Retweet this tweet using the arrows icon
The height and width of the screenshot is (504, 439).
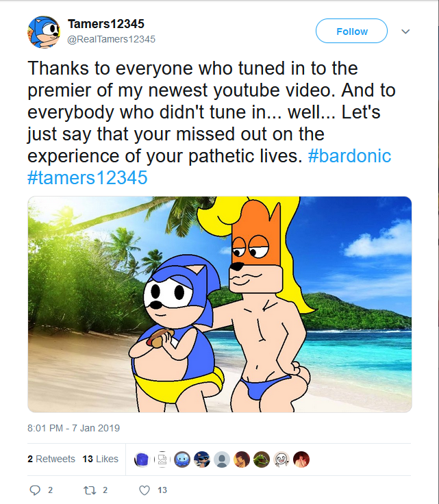[x=88, y=490]
